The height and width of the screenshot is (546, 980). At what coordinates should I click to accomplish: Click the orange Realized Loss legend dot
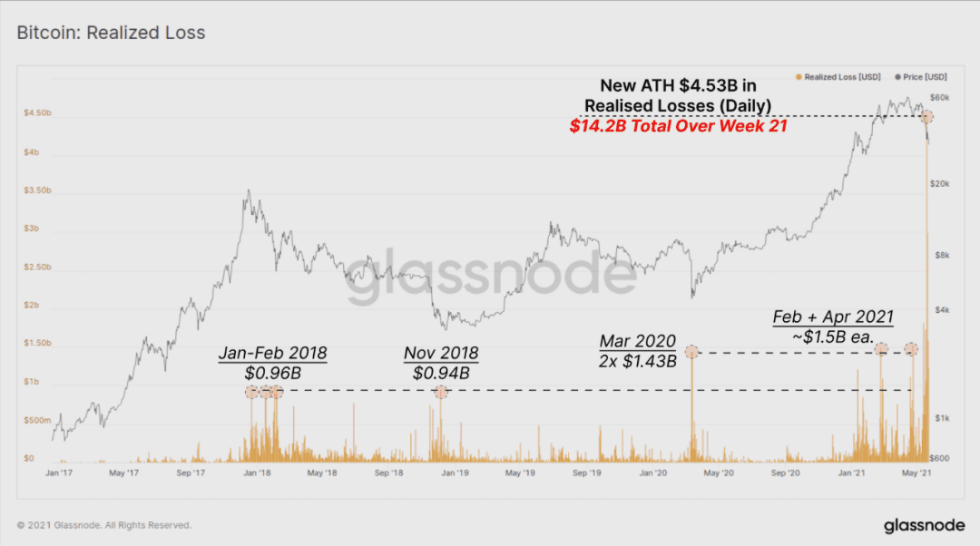pos(799,77)
